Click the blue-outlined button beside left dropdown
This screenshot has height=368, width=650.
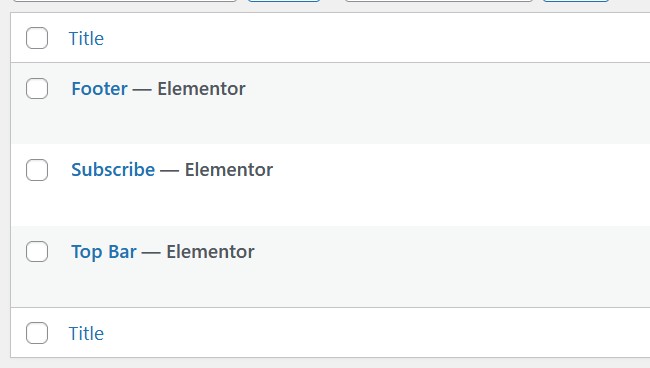point(284,1)
